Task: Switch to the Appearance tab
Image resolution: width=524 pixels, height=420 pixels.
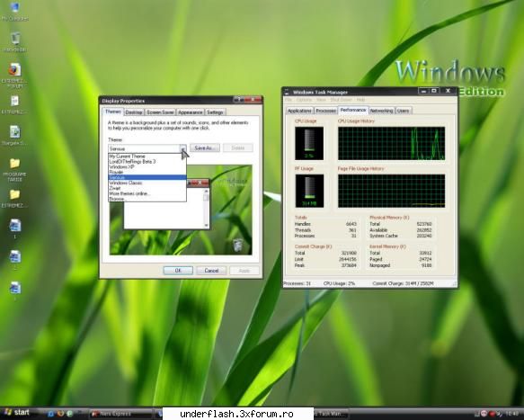Action: 191,112
